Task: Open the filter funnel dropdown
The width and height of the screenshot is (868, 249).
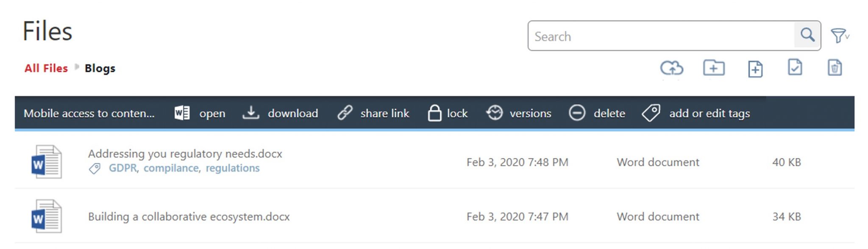Action: click(x=840, y=36)
